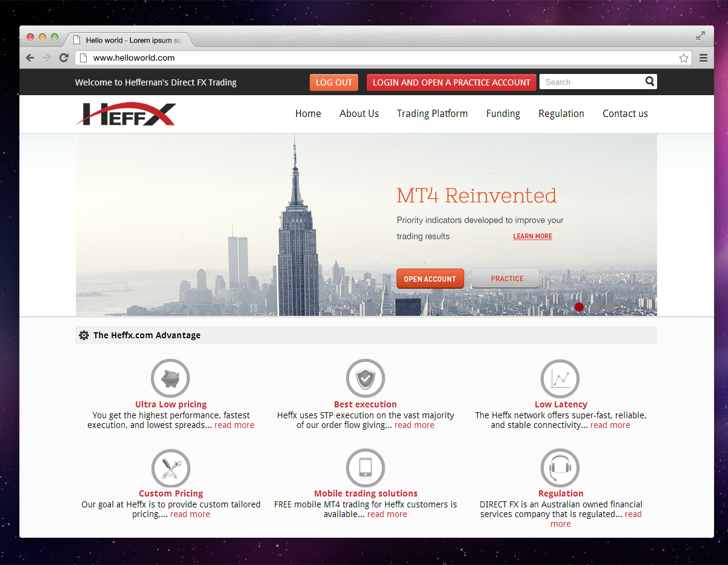Click the orange OPEN ACCOUNT button

tap(430, 279)
